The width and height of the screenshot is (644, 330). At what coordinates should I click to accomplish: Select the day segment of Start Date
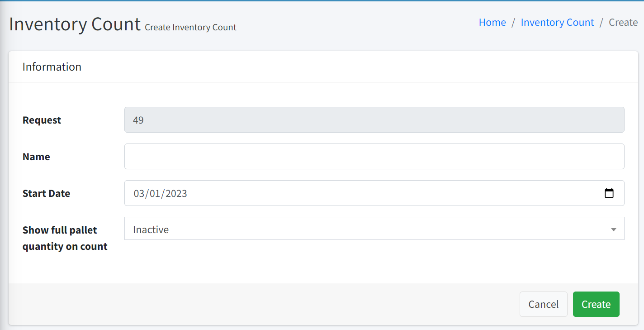[155, 194]
